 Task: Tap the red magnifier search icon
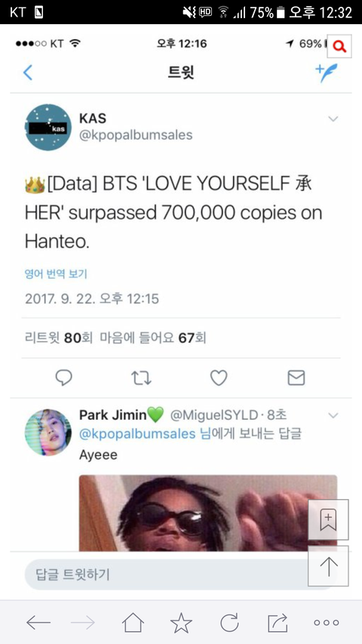[x=339, y=47]
